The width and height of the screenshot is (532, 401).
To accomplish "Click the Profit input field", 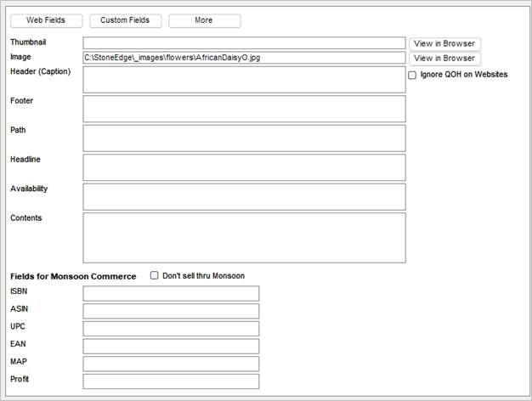I will (x=171, y=381).
